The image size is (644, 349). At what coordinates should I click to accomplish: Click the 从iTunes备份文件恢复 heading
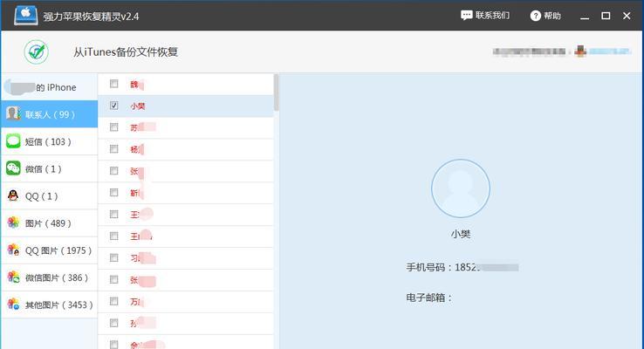coord(126,52)
